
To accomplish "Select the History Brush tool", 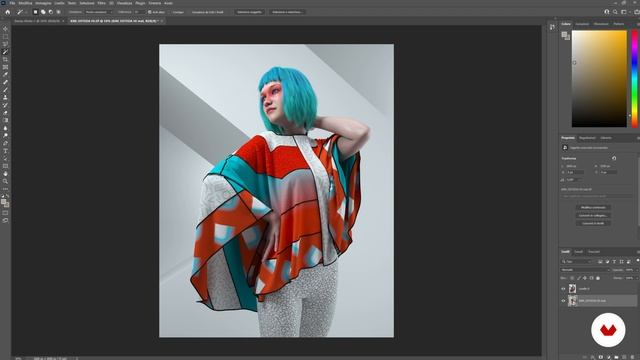I will point(5,105).
